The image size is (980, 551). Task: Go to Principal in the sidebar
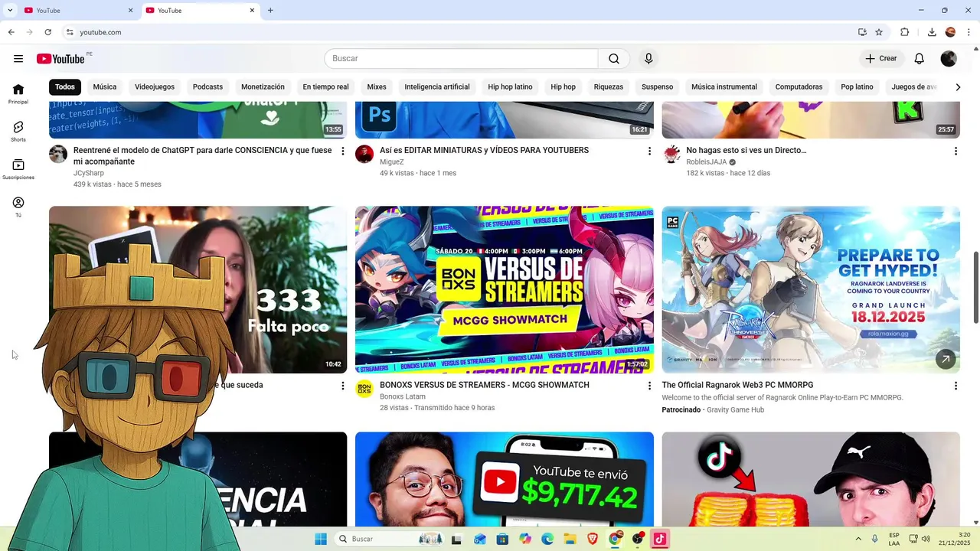[18, 94]
